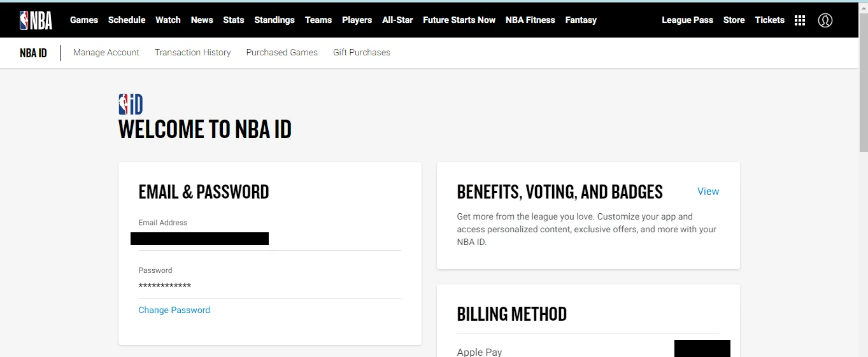Open the Gift Purchases tab
This screenshot has height=357, width=868.
coord(362,52)
